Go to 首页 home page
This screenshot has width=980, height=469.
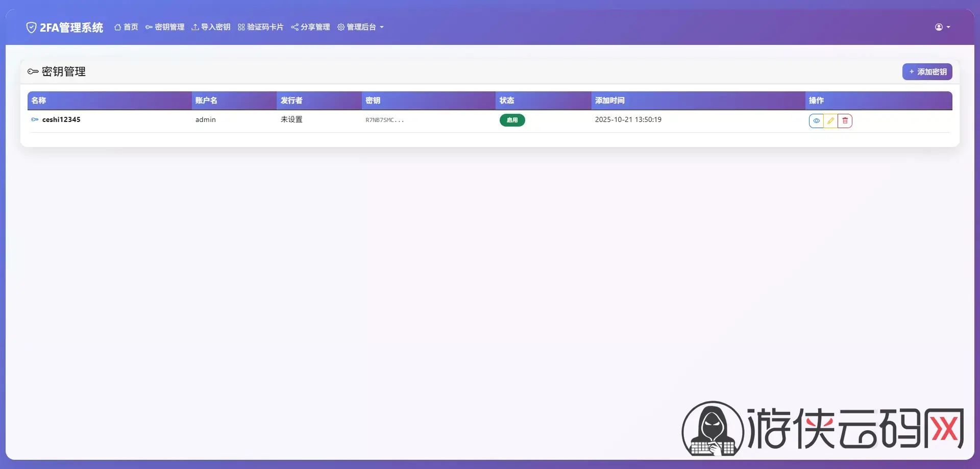tap(126, 27)
